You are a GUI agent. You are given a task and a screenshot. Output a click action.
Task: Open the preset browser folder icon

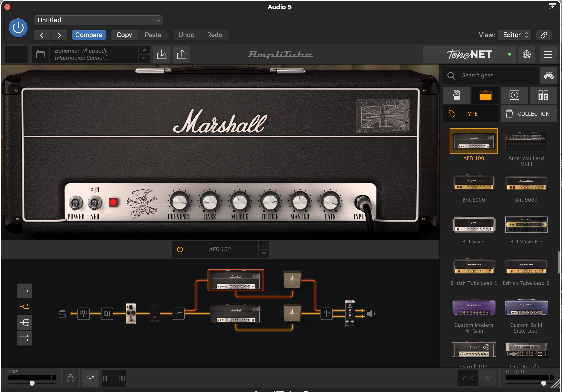click(40, 54)
